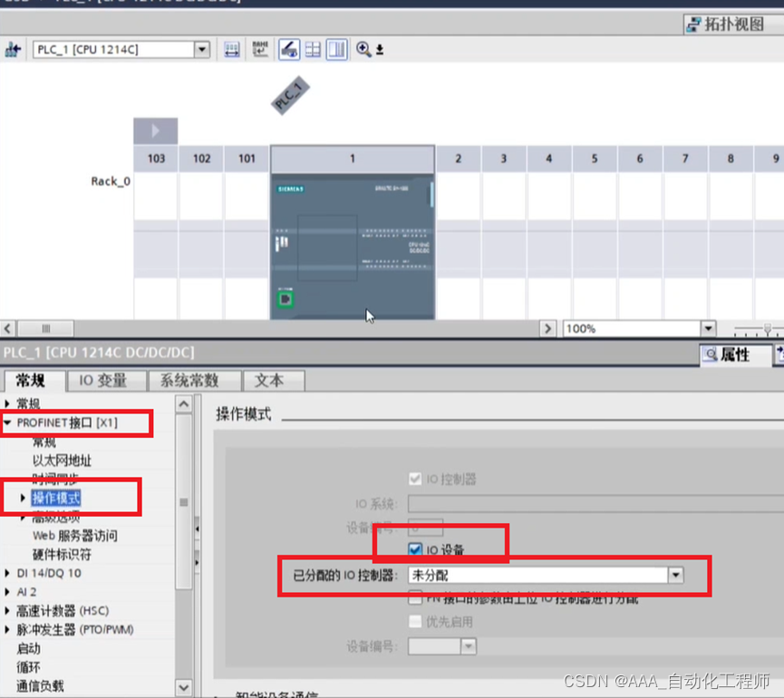Open the Properties (属性) tab
This screenshot has width=784, height=698.
pyautogui.click(x=735, y=355)
